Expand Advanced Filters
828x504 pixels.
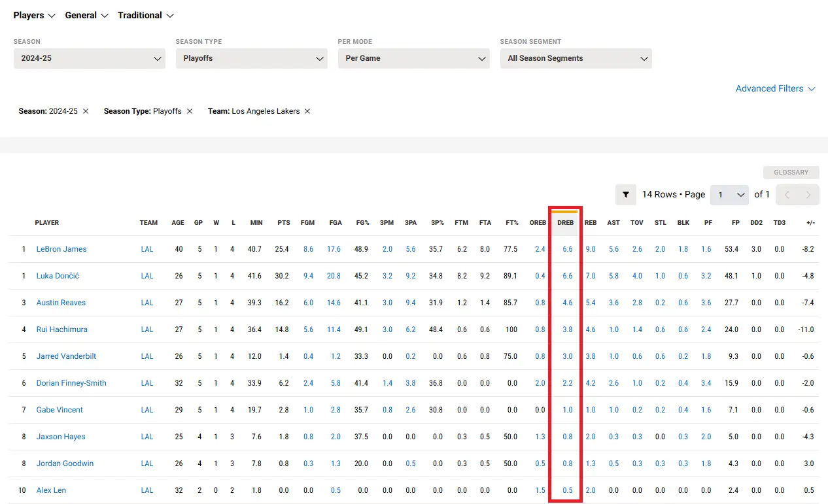pyautogui.click(x=776, y=89)
